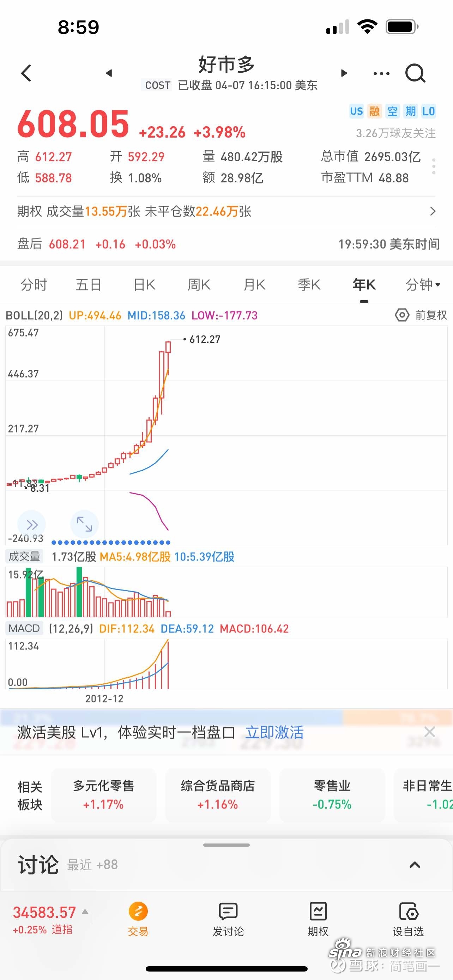Open the three-dot more menu
The width and height of the screenshot is (453, 980).
(x=381, y=73)
